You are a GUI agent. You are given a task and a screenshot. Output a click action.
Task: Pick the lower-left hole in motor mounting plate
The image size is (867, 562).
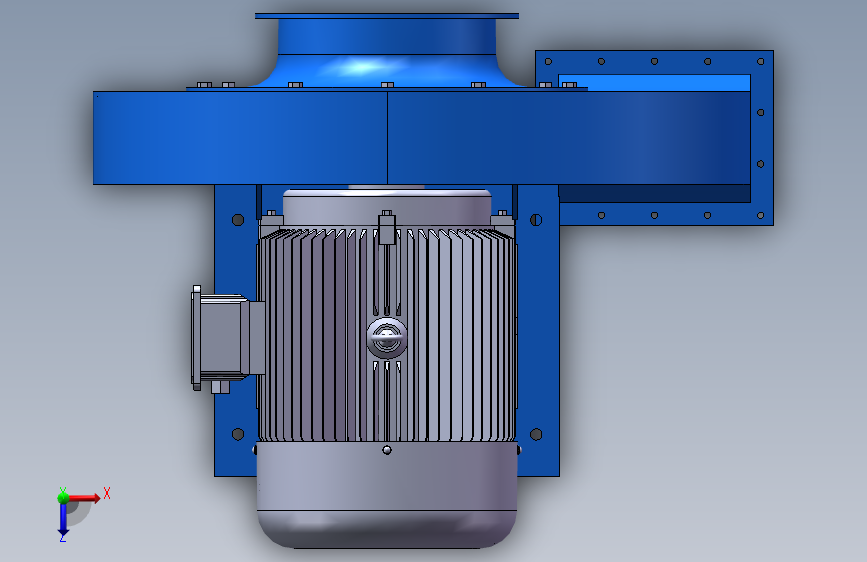238,434
